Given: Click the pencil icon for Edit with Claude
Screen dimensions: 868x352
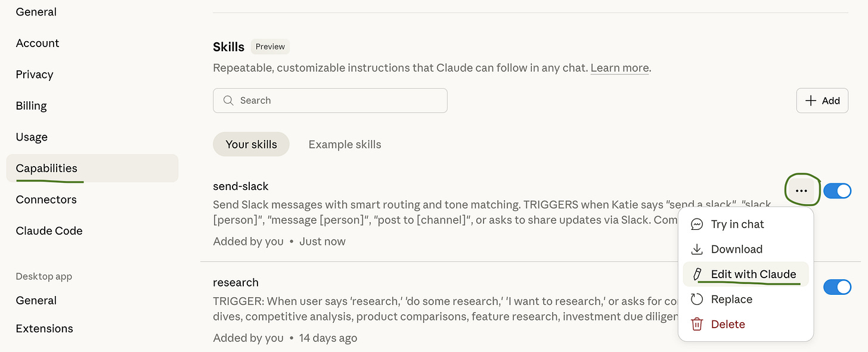Looking at the screenshot, I should tap(696, 275).
